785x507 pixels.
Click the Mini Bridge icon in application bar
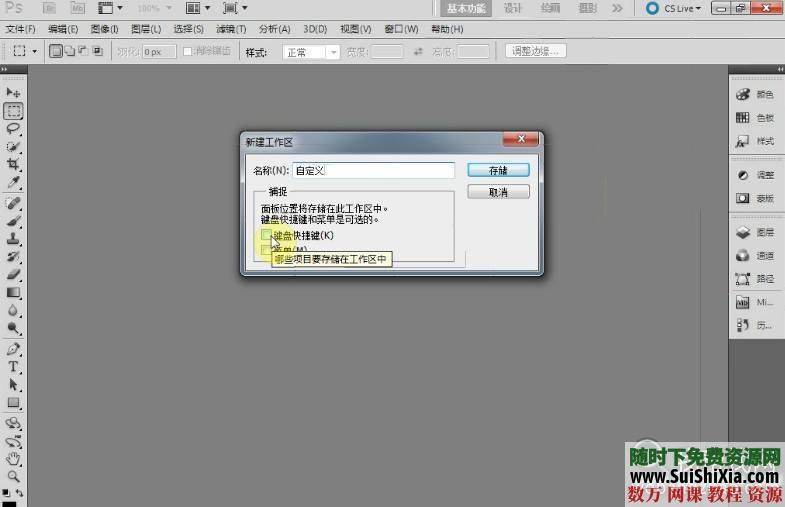pos(77,8)
